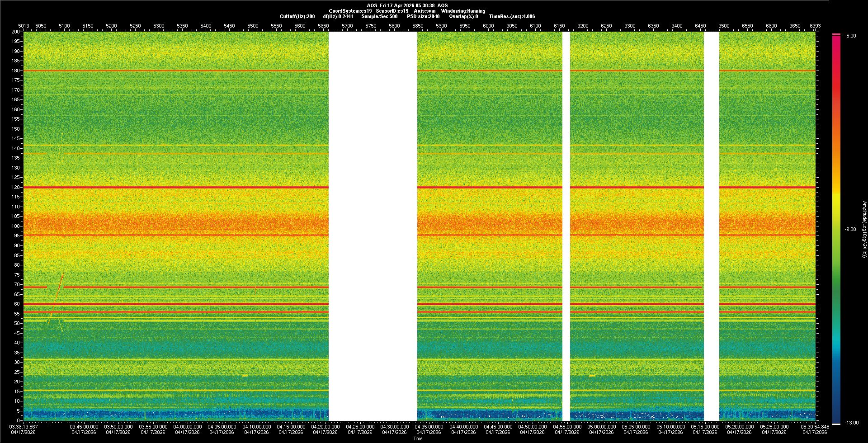Screen dimensions: 868x443
Task: Click the Overlap(%):0 parameter text
Action: point(463,16)
